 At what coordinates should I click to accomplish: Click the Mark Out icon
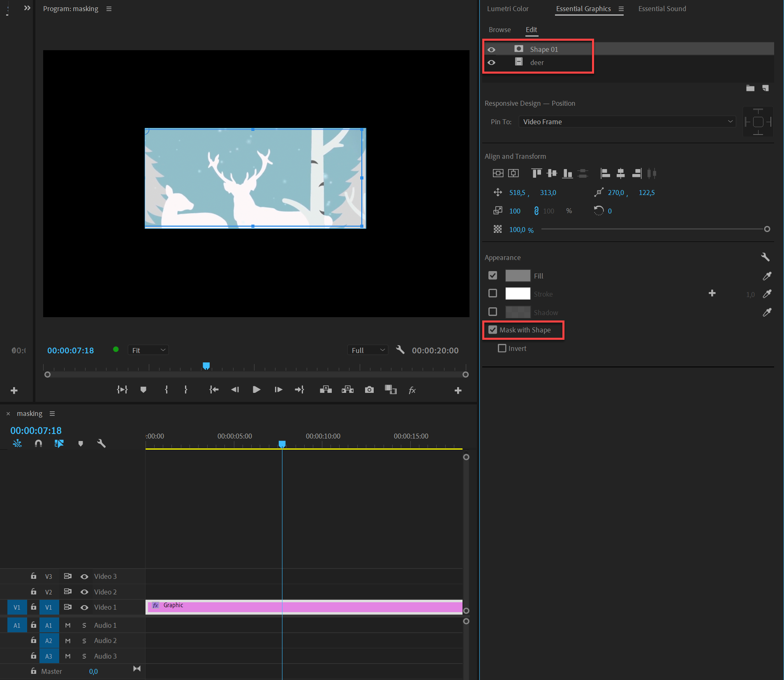pos(186,390)
